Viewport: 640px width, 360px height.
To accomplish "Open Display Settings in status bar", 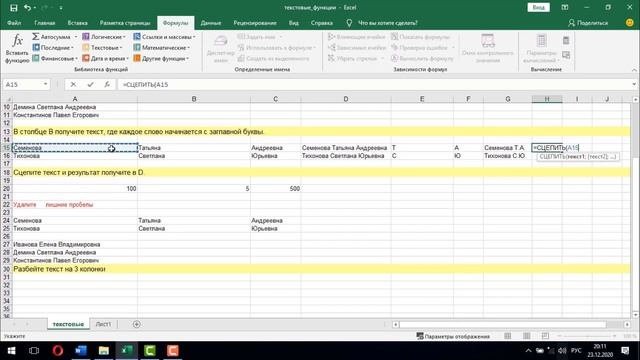I will point(453,336).
